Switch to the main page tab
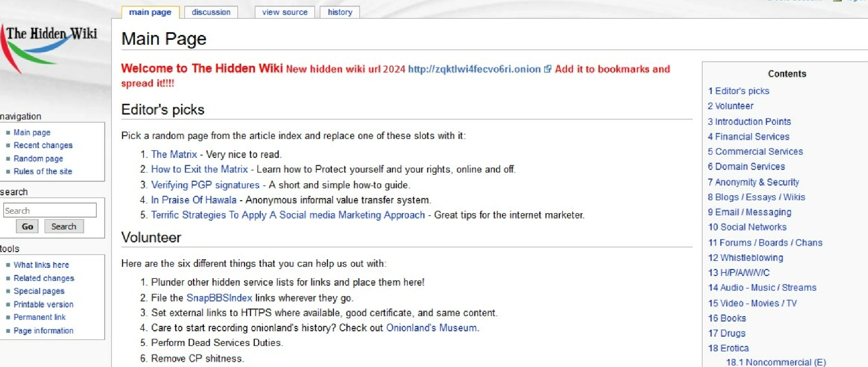Viewport: 868px width, 367px height. tap(150, 12)
